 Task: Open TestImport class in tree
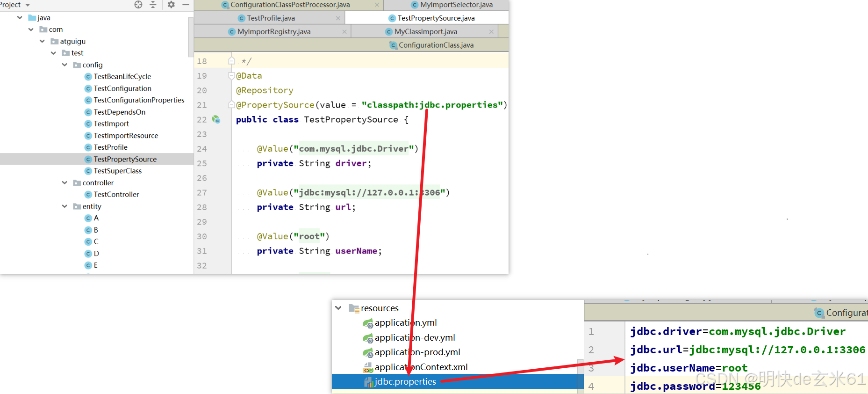pos(107,124)
